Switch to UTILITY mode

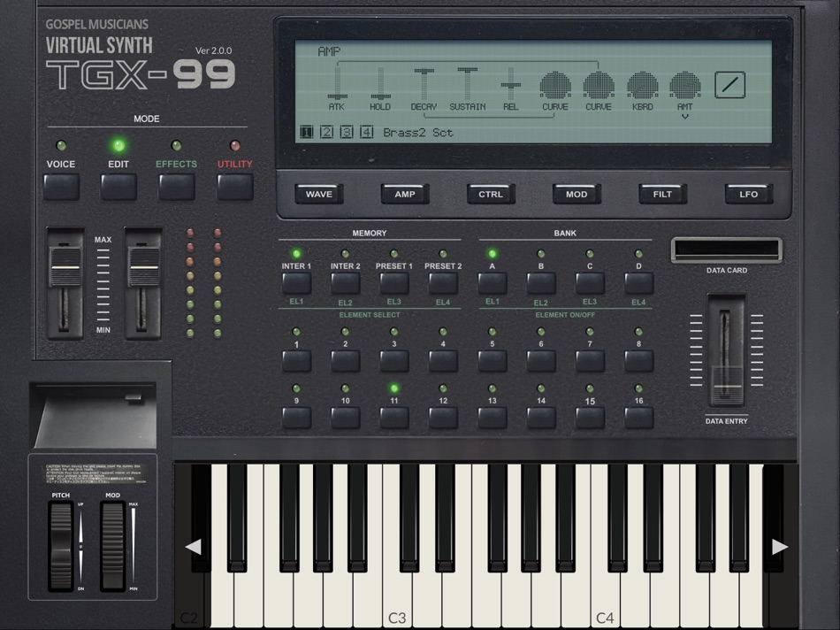[234, 187]
